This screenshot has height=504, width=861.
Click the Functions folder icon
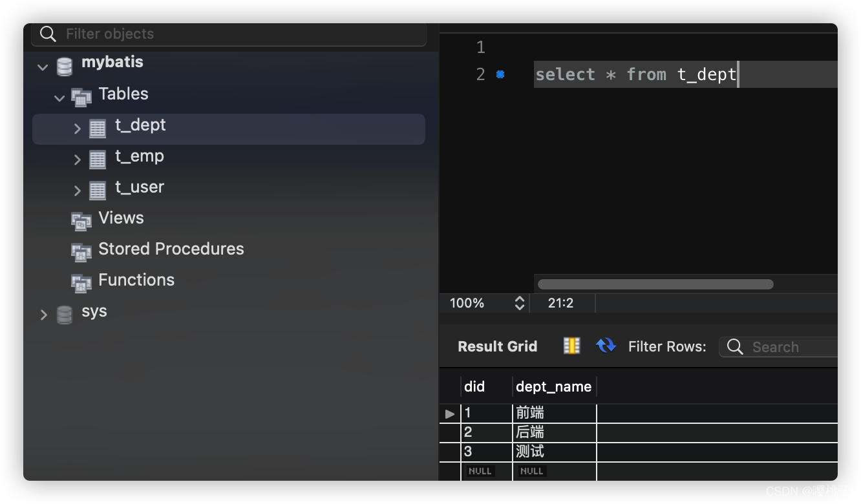coord(81,284)
